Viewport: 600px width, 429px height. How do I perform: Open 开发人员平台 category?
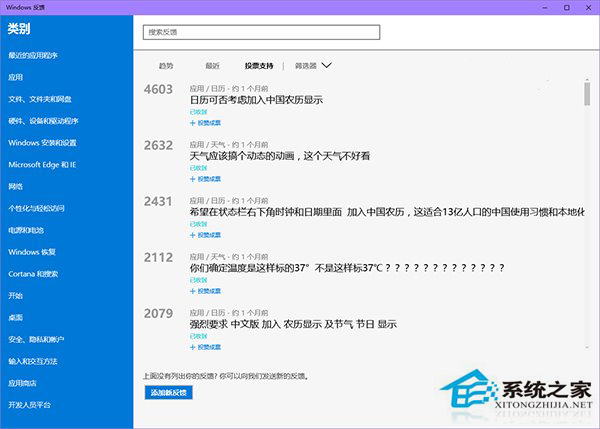(x=29, y=405)
